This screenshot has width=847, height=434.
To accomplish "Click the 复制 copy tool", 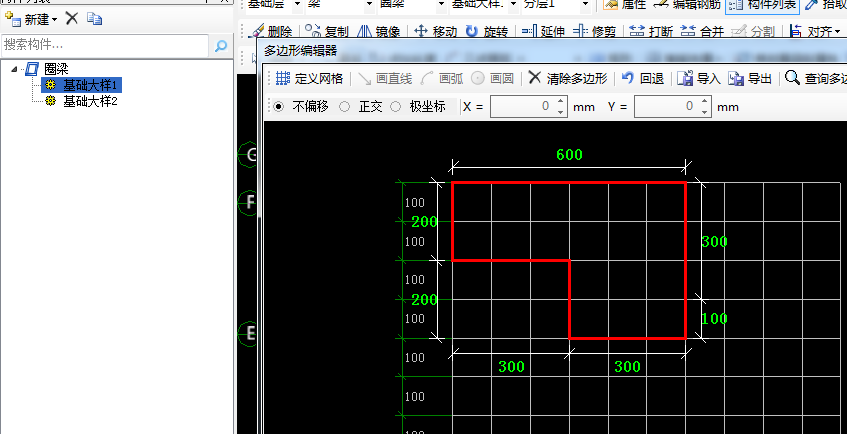I will click(x=326, y=31).
